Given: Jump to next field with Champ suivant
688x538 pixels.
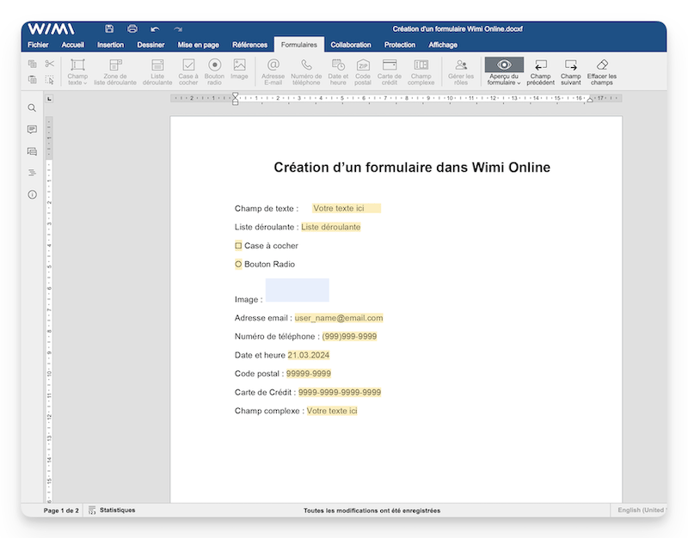Looking at the screenshot, I should [570, 70].
